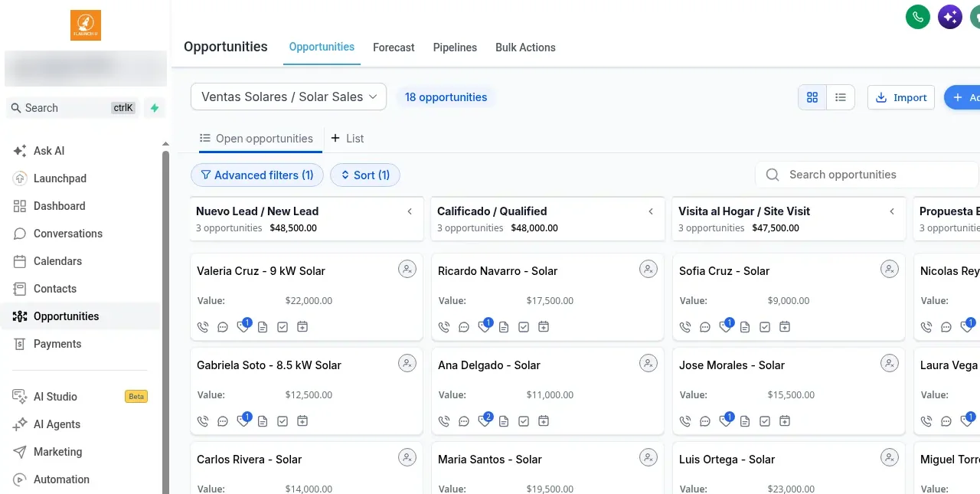
Task: Open Advanced filters (1)
Action: [x=257, y=175]
